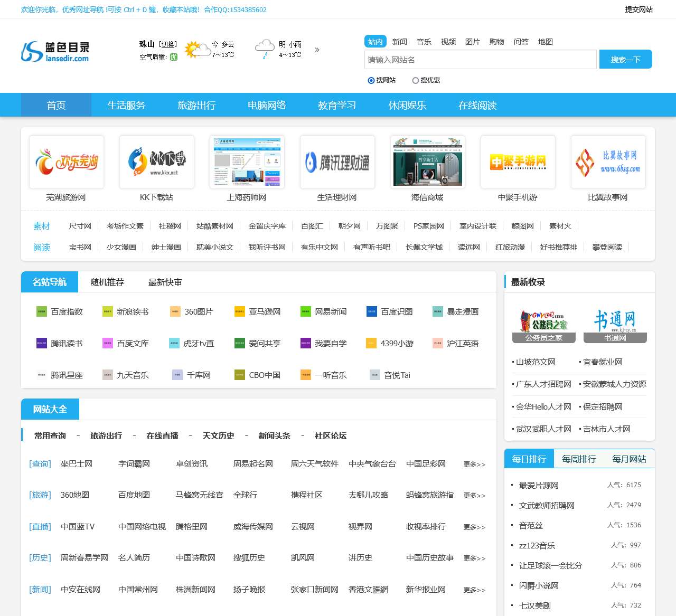Screen dimensions: 676x616
Task: Click the lansedir.com site logo
Action: [x=55, y=51]
